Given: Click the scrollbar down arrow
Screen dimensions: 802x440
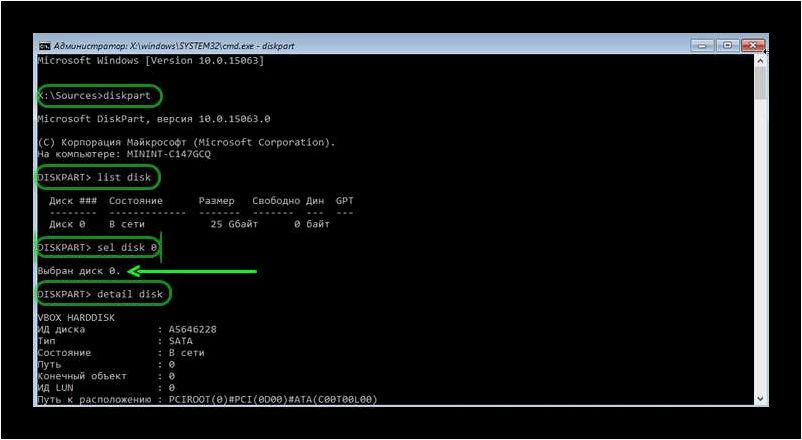Looking at the screenshot, I should tap(760, 398).
